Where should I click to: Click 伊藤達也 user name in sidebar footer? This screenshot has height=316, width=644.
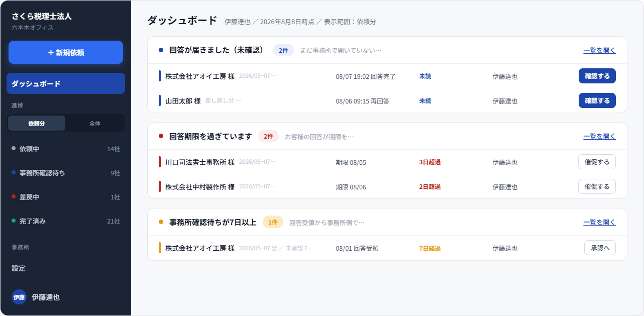(x=46, y=297)
